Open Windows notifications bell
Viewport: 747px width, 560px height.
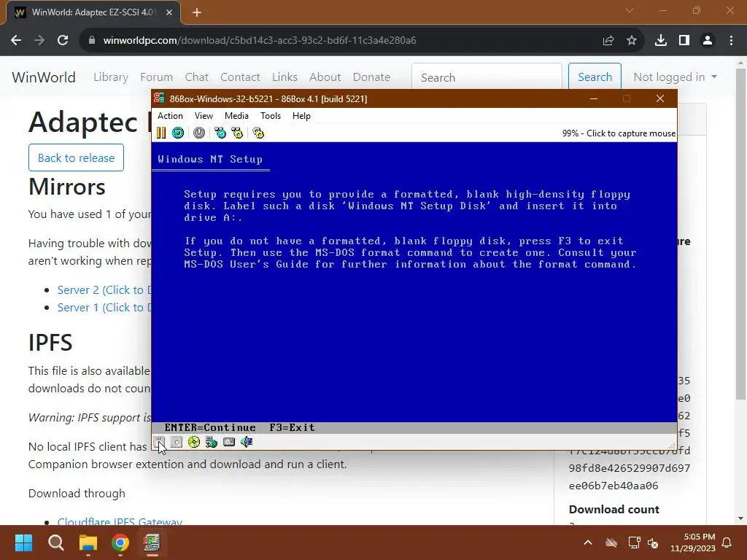point(727,542)
